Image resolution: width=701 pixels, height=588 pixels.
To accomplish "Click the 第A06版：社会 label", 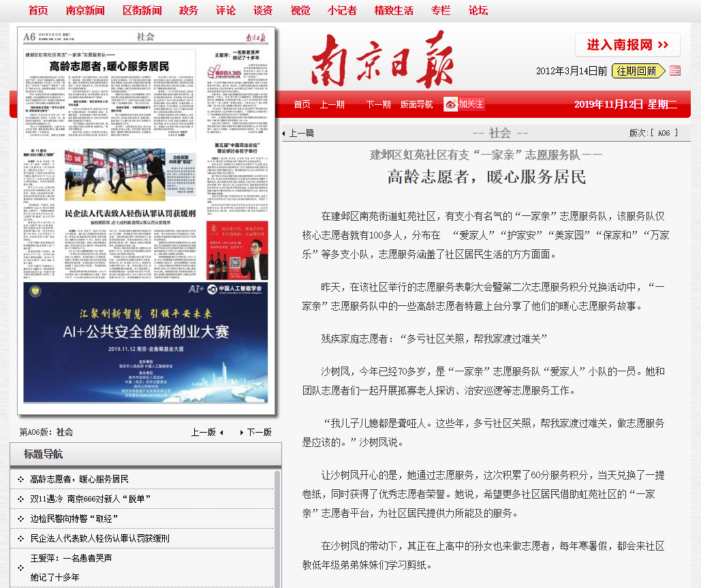I will pyautogui.click(x=46, y=432).
